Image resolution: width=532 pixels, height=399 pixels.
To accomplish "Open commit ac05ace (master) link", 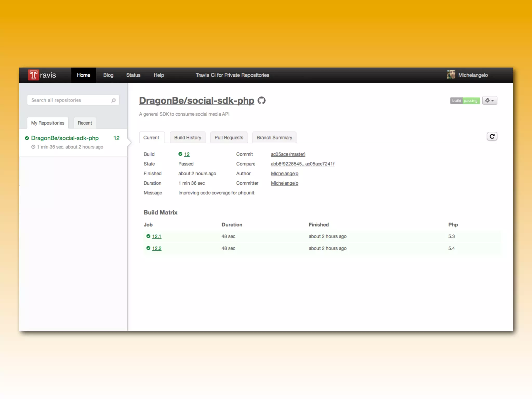I will pos(288,154).
